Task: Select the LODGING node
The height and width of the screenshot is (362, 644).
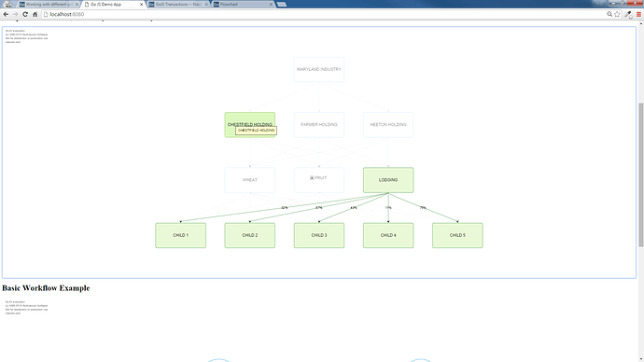Action: tap(388, 180)
